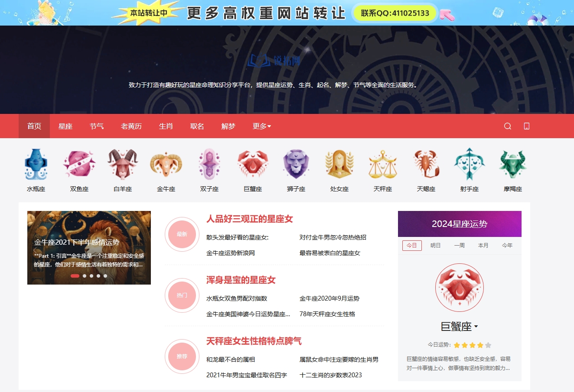Open article 2021牛年男宝宝最佳取名四字

[x=247, y=375]
